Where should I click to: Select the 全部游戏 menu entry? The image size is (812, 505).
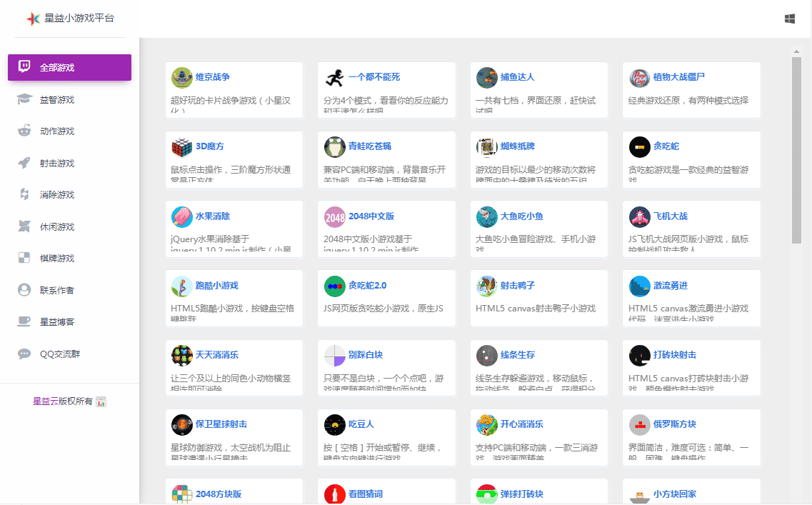point(69,67)
